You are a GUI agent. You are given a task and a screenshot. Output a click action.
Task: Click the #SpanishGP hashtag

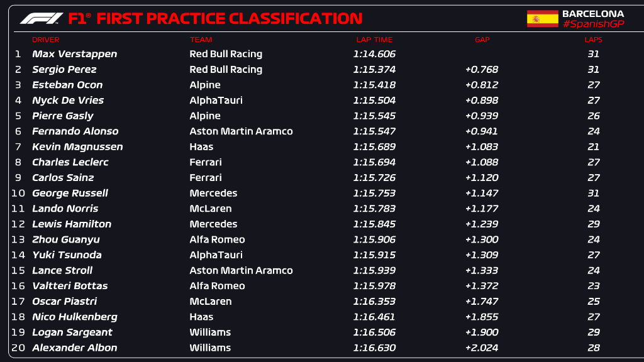(x=592, y=24)
